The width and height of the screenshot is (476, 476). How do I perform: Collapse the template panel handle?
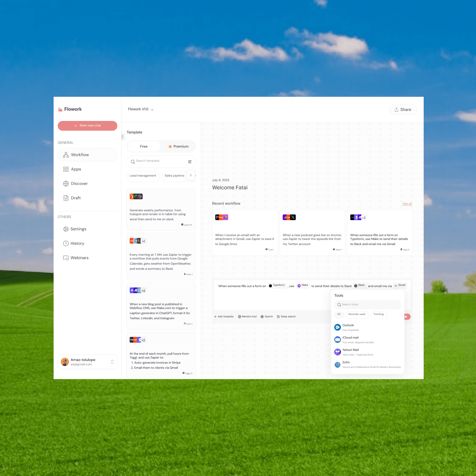click(122, 137)
